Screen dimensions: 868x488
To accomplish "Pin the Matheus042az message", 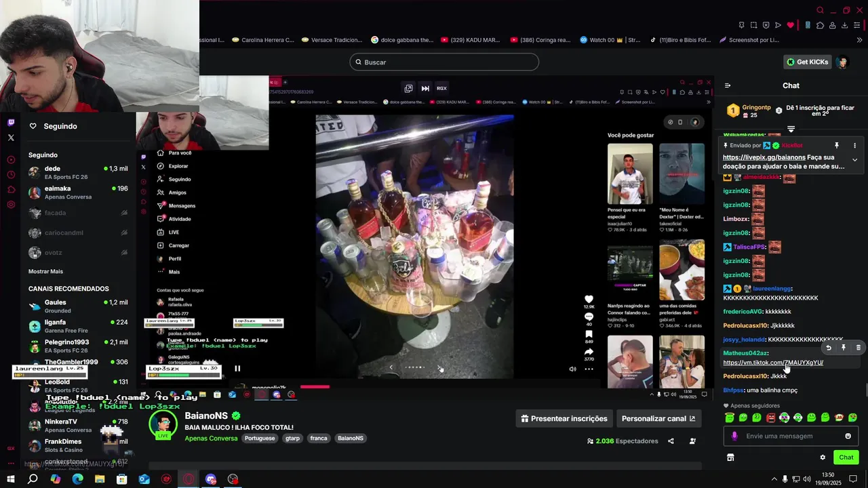I will click(x=844, y=348).
